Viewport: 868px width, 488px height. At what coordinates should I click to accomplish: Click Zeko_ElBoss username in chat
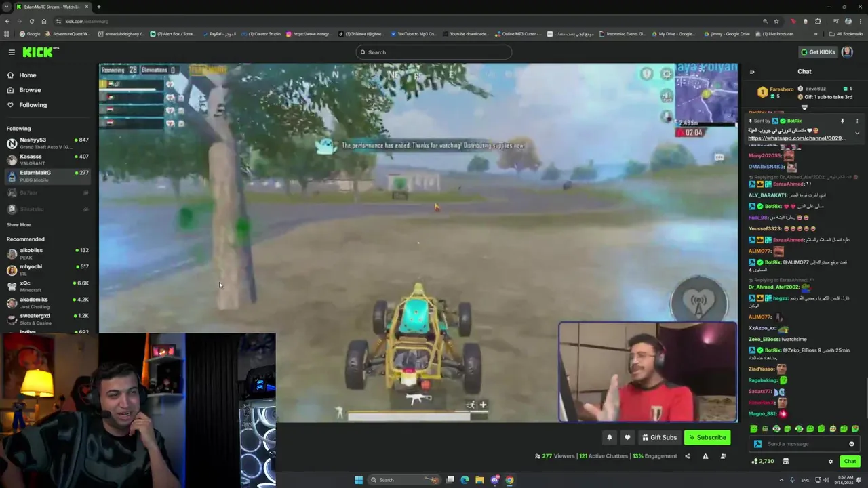764,339
